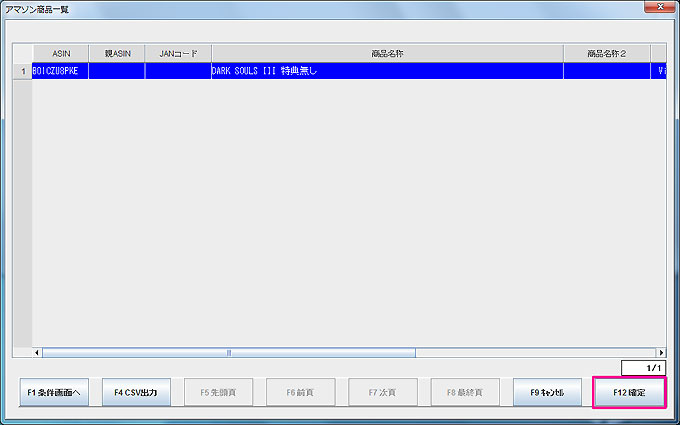Image resolution: width=680 pixels, height=425 pixels.
Task: Select the ASIN column header
Action: pyautogui.click(x=61, y=54)
